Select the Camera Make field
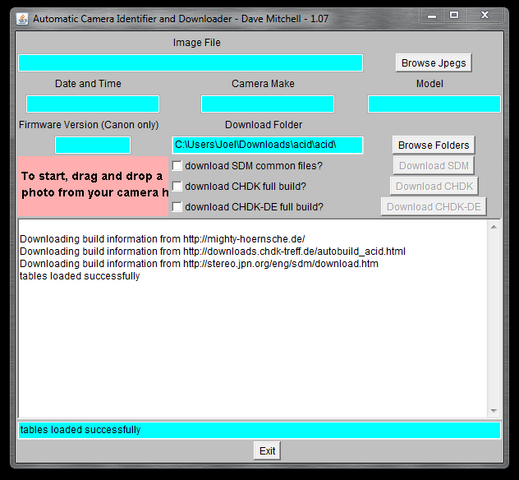 (267, 104)
